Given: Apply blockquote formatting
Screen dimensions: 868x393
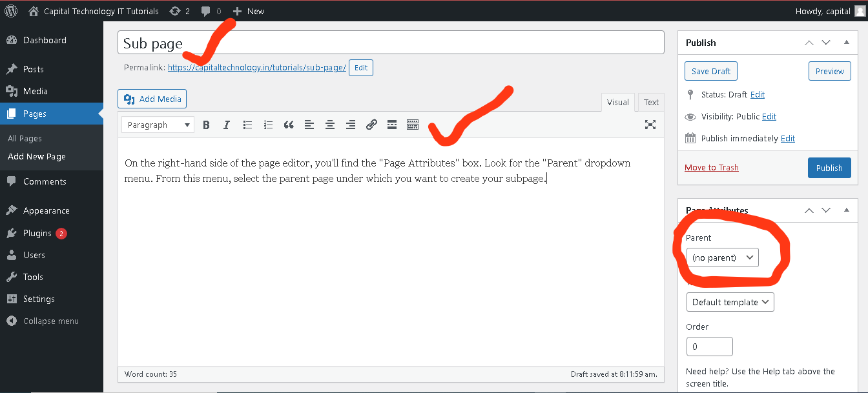Looking at the screenshot, I should 289,125.
